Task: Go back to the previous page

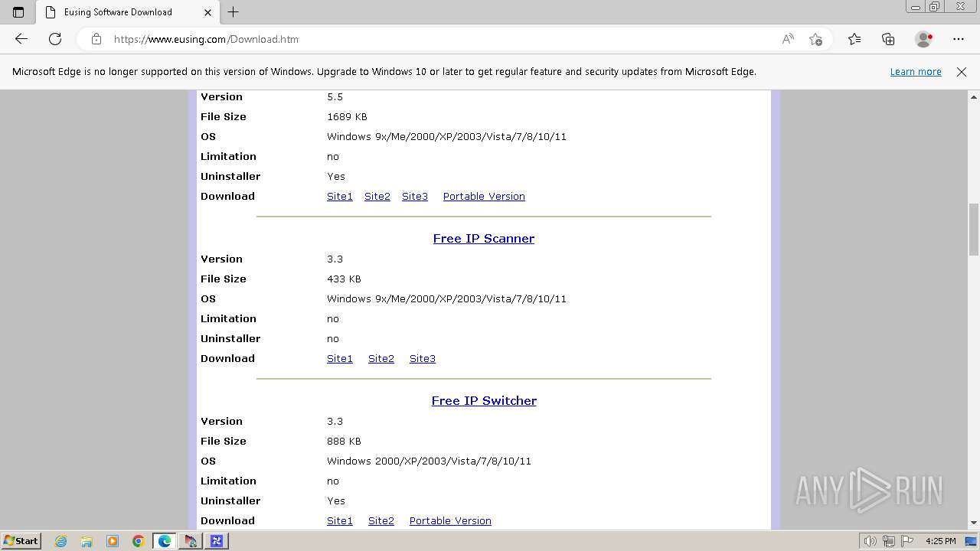Action: (21, 39)
